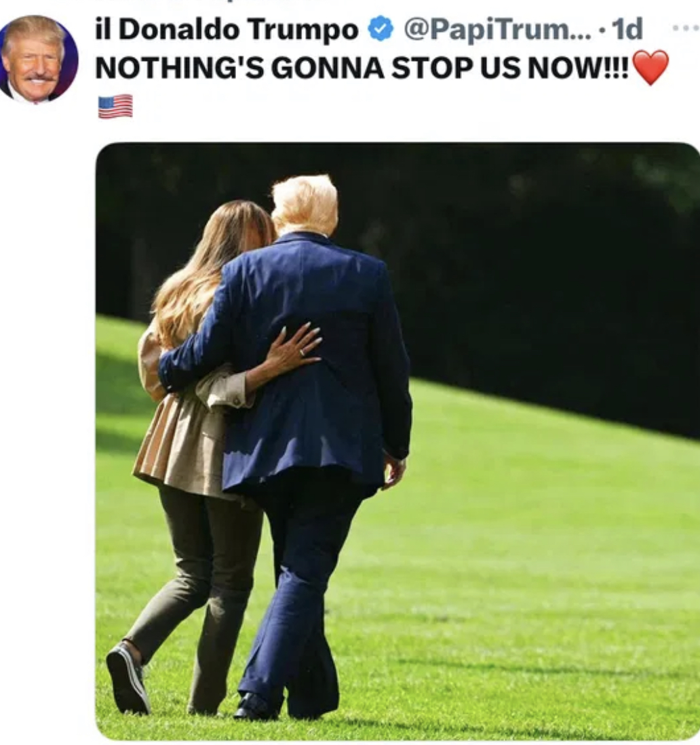Click the American flag emoji
The height and width of the screenshot is (745, 700).
coord(115,106)
